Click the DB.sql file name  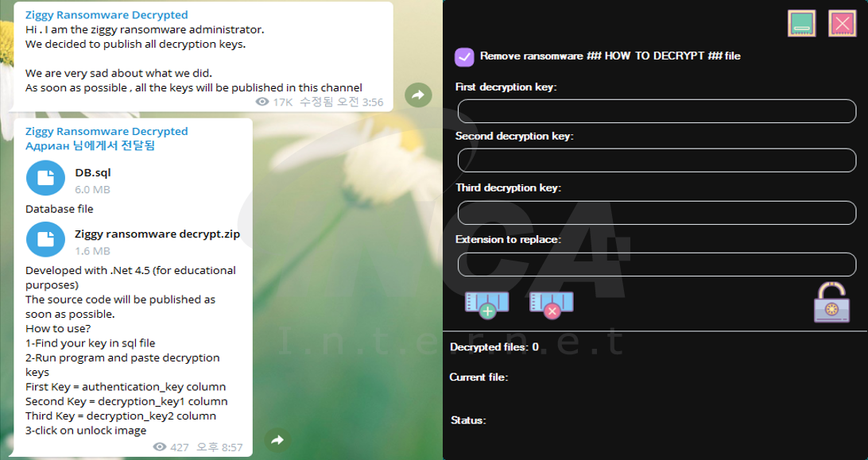pyautogui.click(x=93, y=172)
